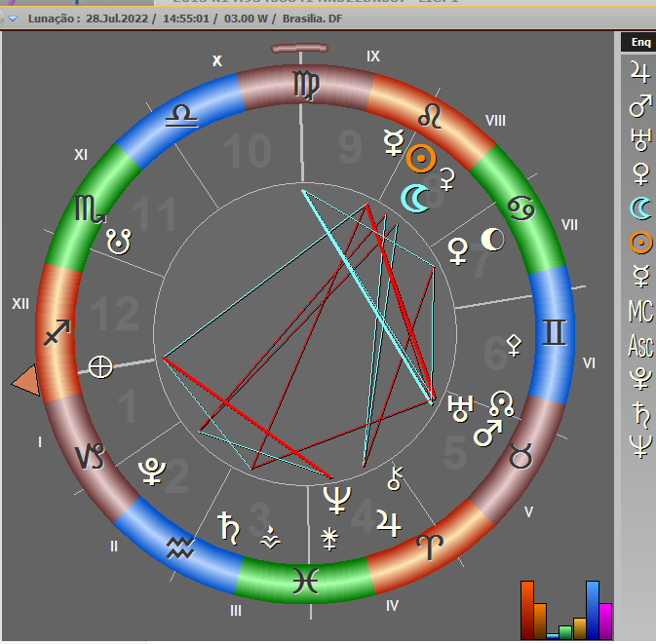Screen dimensions: 656x644
Task: Click the Scorpio sign on the zodiac ring
Action: coord(90,208)
